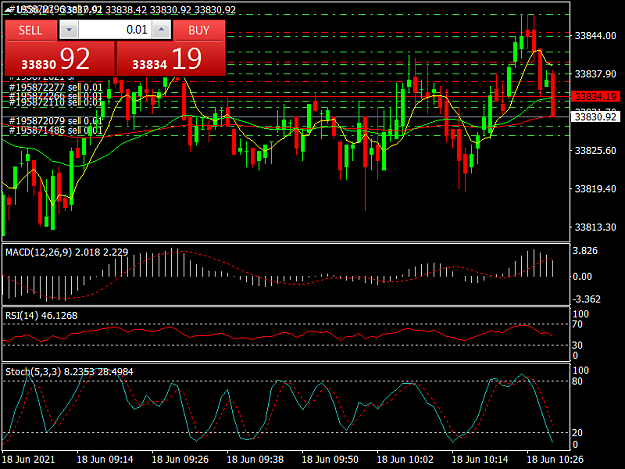Click the 33844.00 price scale value

click(595, 35)
